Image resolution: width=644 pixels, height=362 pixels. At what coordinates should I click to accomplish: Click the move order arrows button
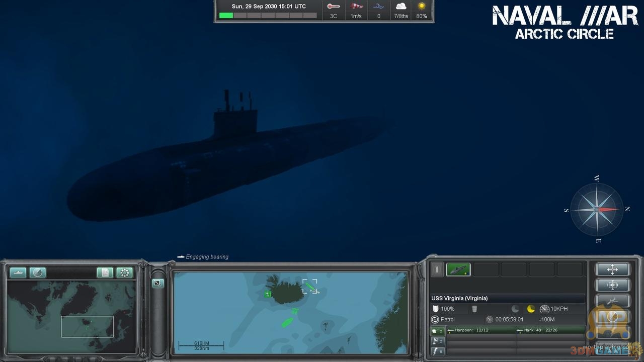[612, 269]
